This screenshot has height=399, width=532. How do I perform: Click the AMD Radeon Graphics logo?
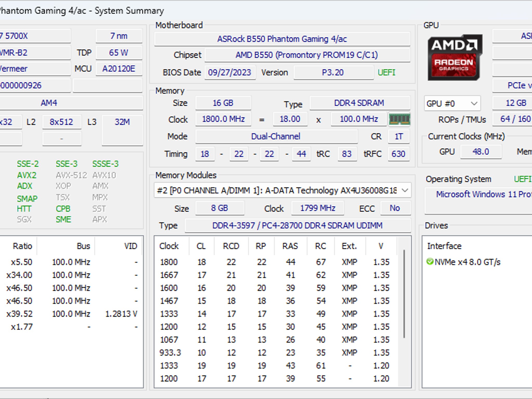tap(455, 57)
